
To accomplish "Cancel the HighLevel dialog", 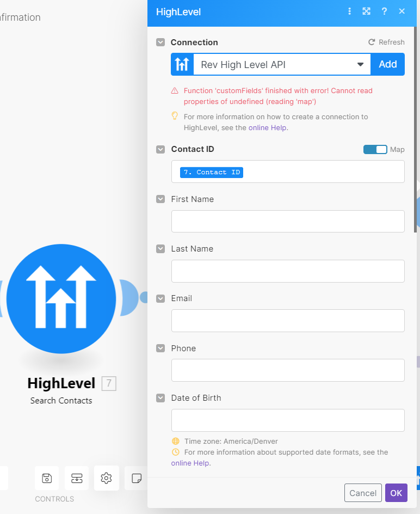I will (x=363, y=493).
